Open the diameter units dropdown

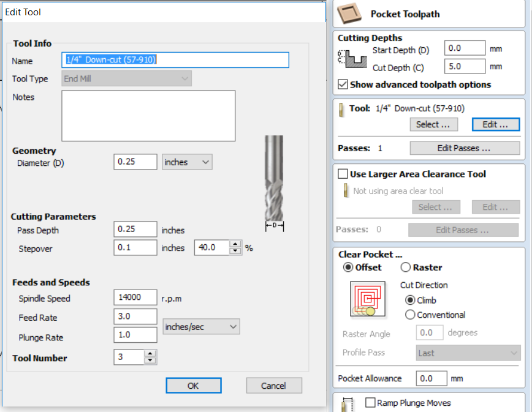click(x=187, y=162)
